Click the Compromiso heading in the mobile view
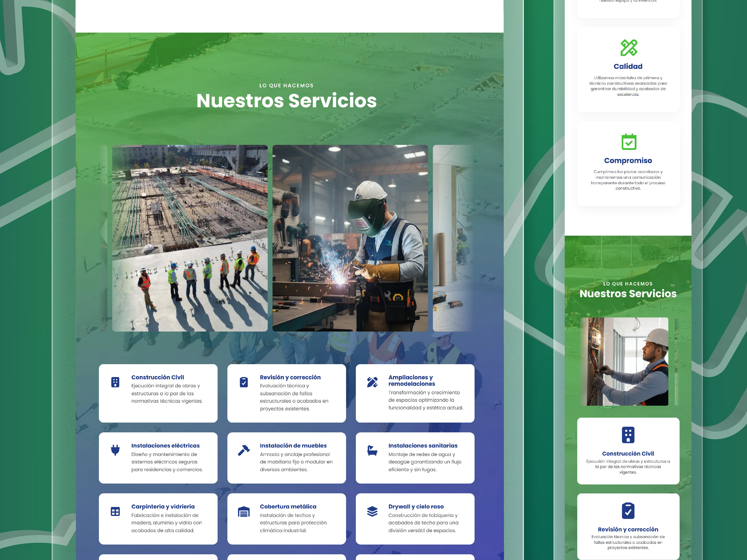Image resolution: width=747 pixels, height=560 pixels. tap(628, 161)
